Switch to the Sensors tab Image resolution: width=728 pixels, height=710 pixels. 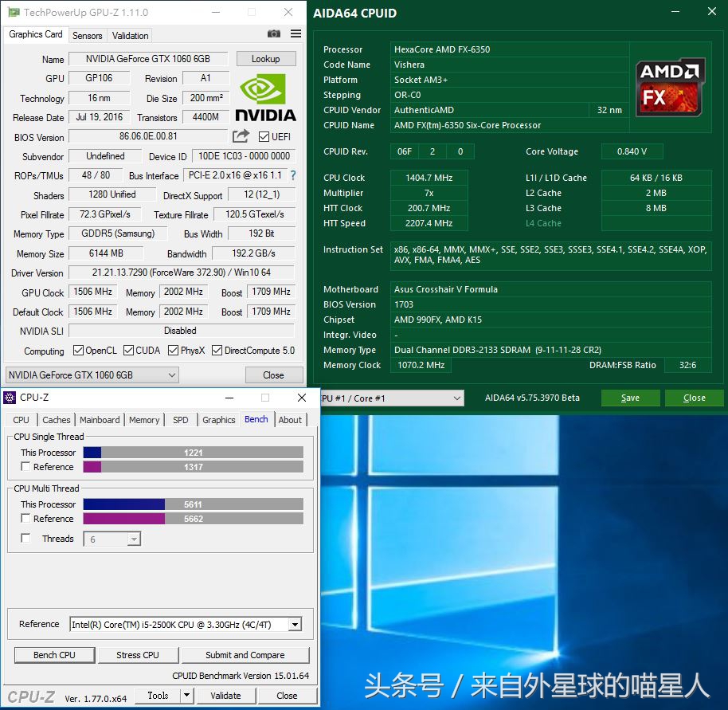(87, 35)
